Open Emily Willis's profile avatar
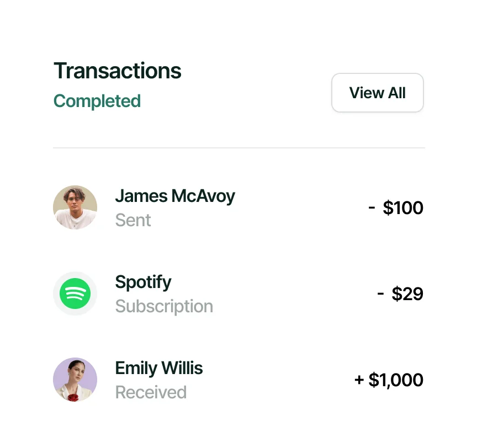Image resolution: width=477 pixels, height=448 pixels. tap(75, 378)
